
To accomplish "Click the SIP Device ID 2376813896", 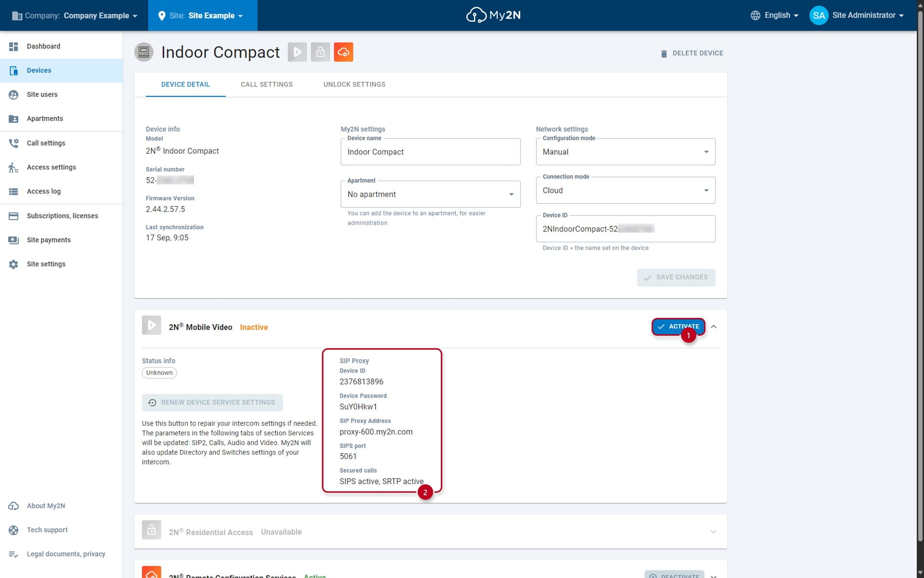I will [361, 381].
